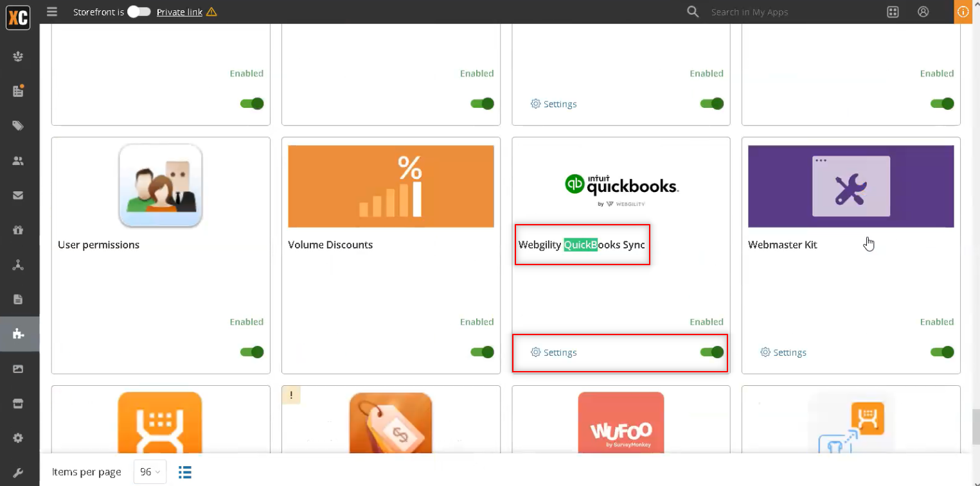Disable the User permissions addon toggle
Viewport: 980px width, 486px height.
click(x=252, y=352)
